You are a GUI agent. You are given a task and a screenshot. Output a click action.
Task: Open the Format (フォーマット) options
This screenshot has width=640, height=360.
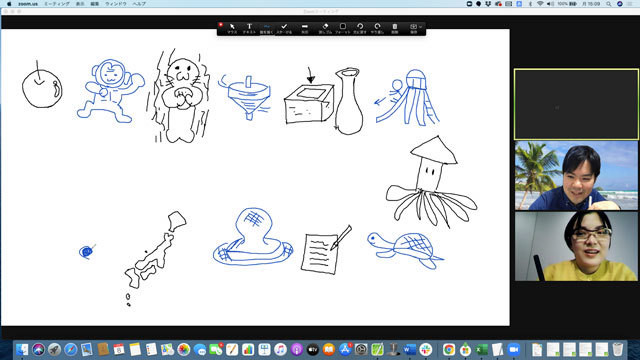pyautogui.click(x=343, y=28)
